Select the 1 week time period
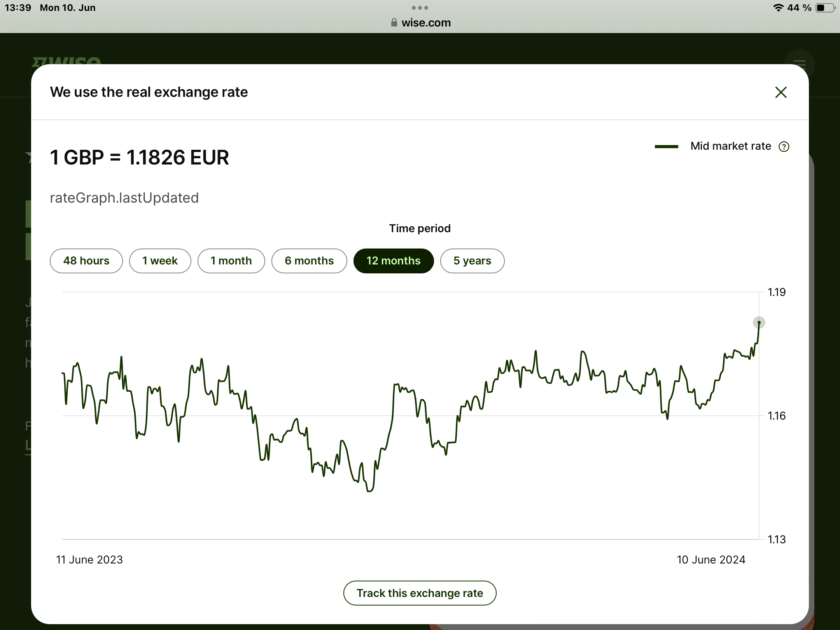 pos(160,261)
